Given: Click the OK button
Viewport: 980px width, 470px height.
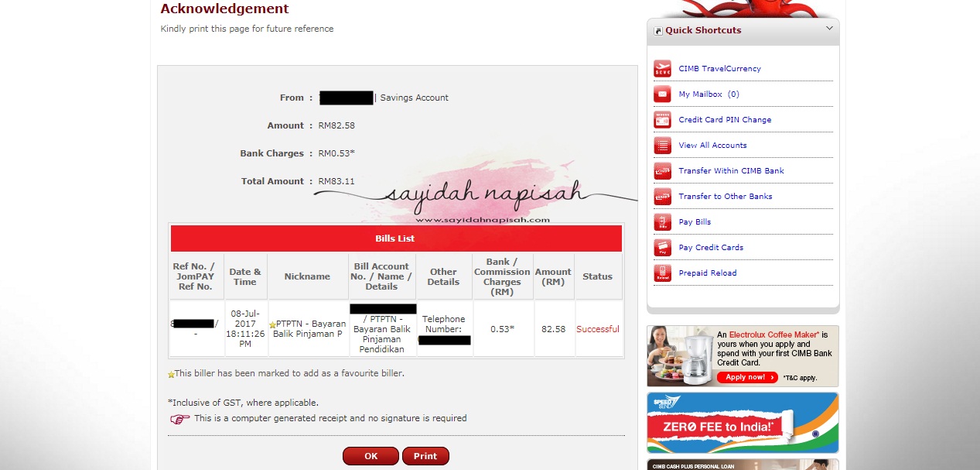Looking at the screenshot, I should (x=370, y=456).
